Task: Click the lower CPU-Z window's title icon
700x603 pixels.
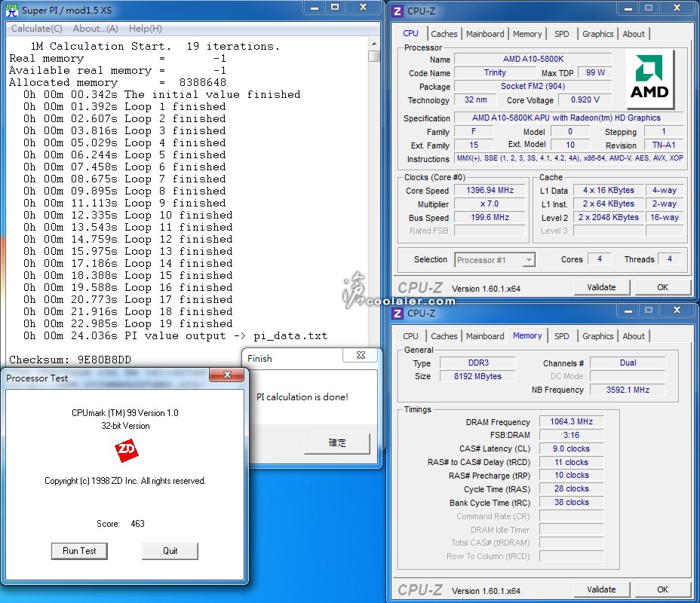Action: 398,313
